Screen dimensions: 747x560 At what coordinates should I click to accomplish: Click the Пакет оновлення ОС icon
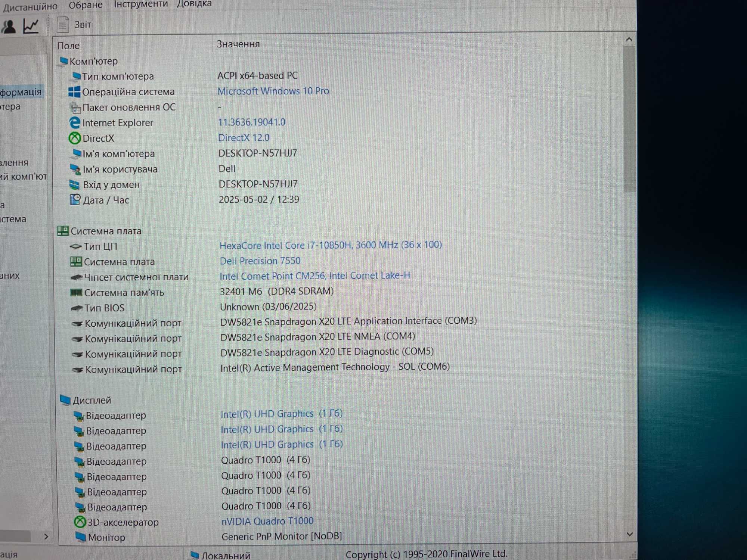(75, 108)
